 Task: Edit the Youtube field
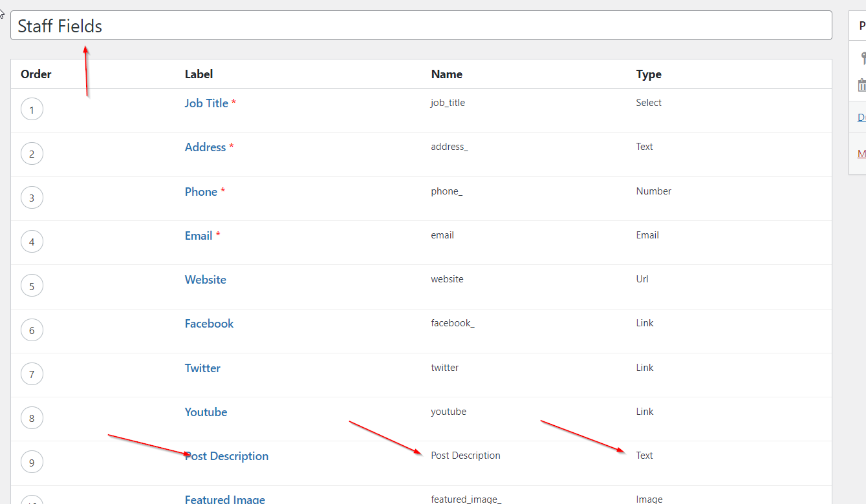tap(206, 412)
